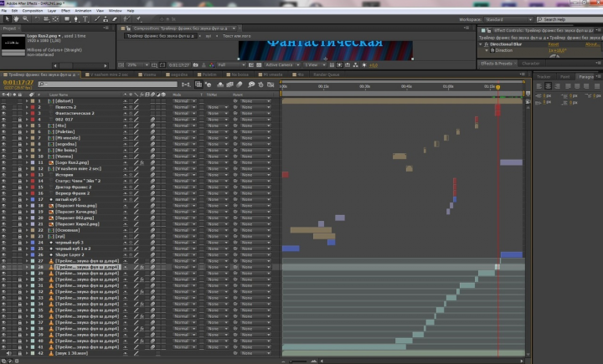The image size is (603, 364).
Task: Enable Frame Blending icon in timeline
Action: point(229,85)
